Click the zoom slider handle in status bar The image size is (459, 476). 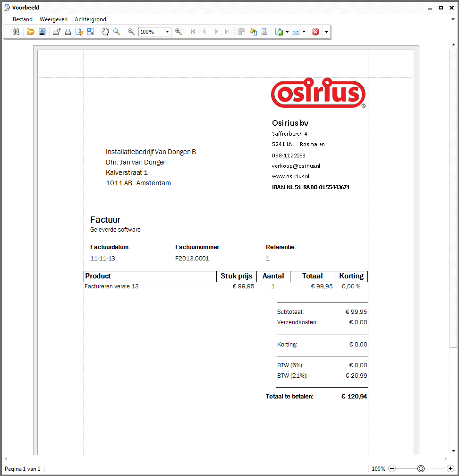(421, 468)
